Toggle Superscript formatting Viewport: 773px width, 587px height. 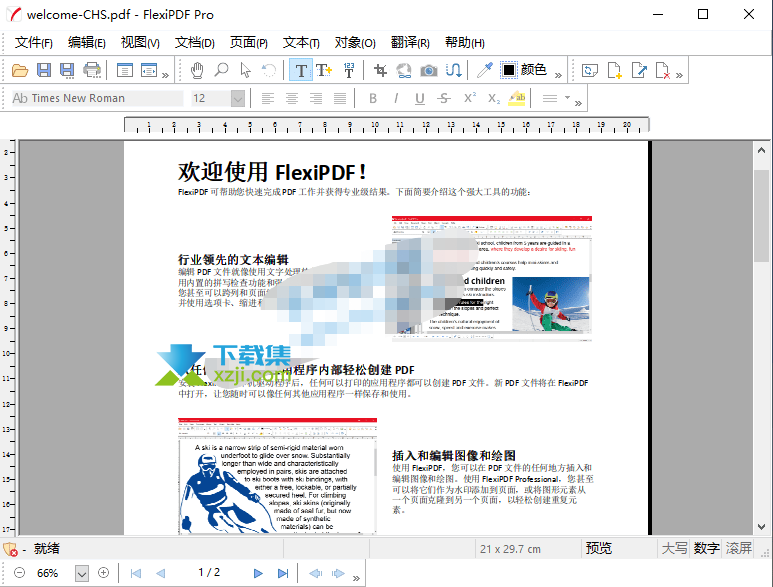click(x=469, y=98)
